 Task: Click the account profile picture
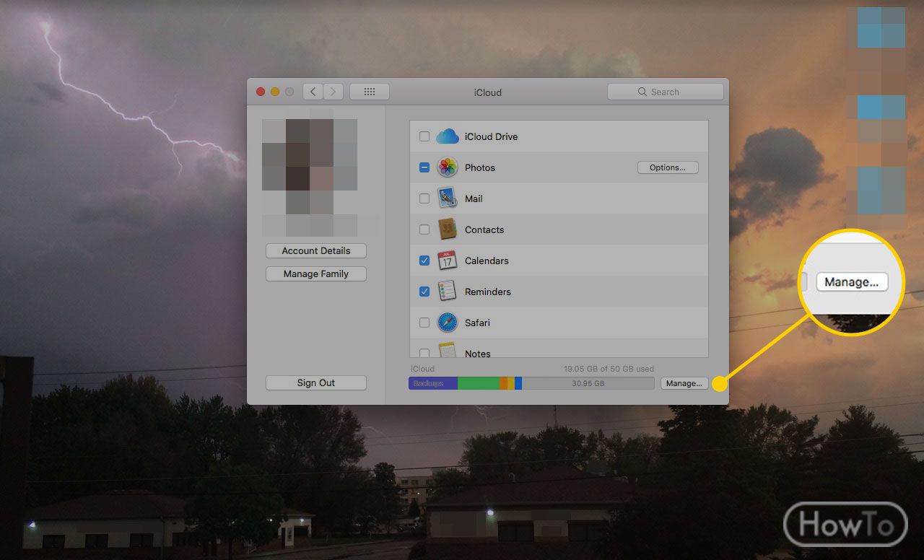coord(310,165)
